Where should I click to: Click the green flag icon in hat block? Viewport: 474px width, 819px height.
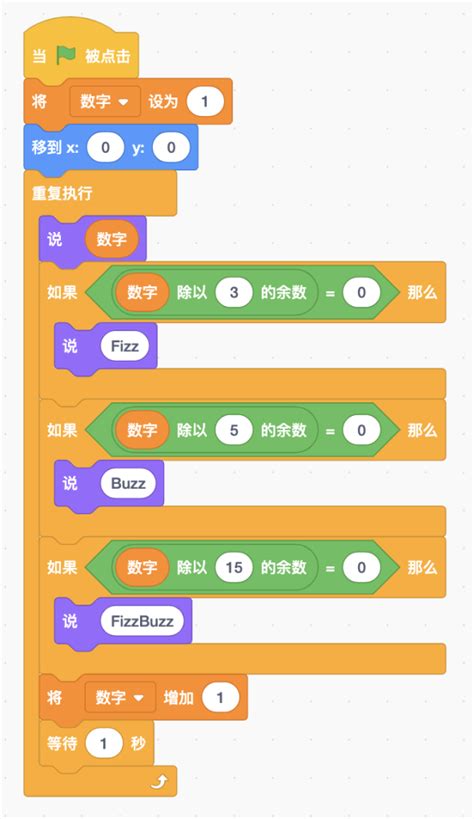point(66,55)
